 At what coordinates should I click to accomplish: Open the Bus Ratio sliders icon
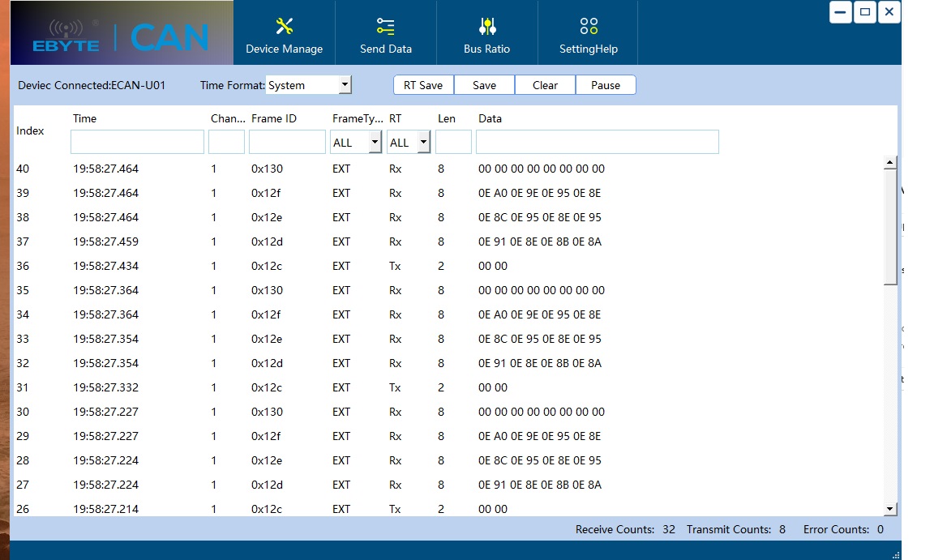tap(486, 26)
